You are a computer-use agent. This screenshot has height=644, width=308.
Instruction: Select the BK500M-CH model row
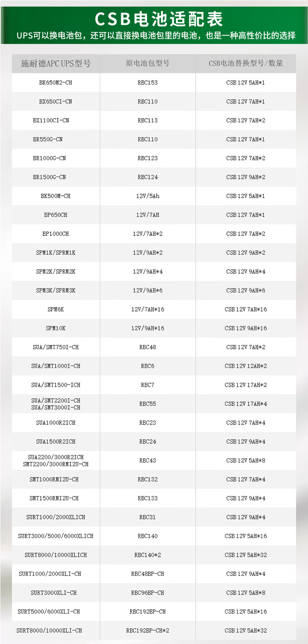tap(56, 196)
